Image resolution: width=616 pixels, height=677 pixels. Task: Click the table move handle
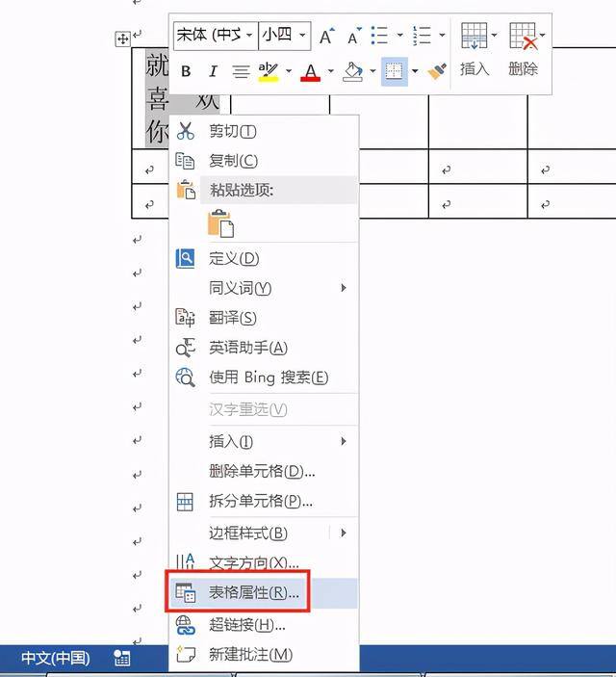[x=122, y=39]
